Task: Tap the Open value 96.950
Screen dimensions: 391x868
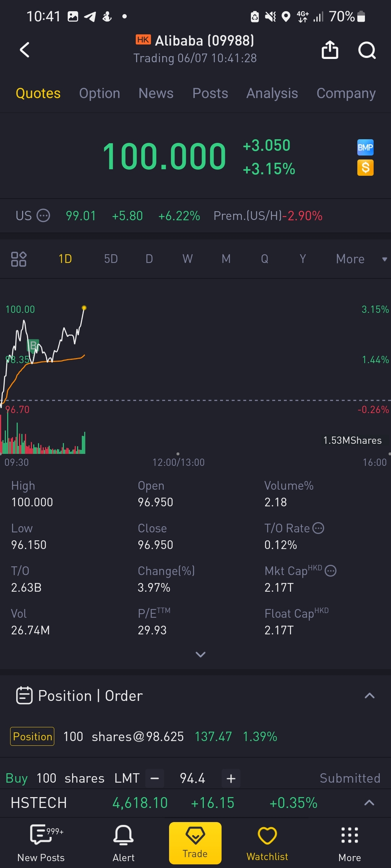Action: pyautogui.click(x=155, y=502)
